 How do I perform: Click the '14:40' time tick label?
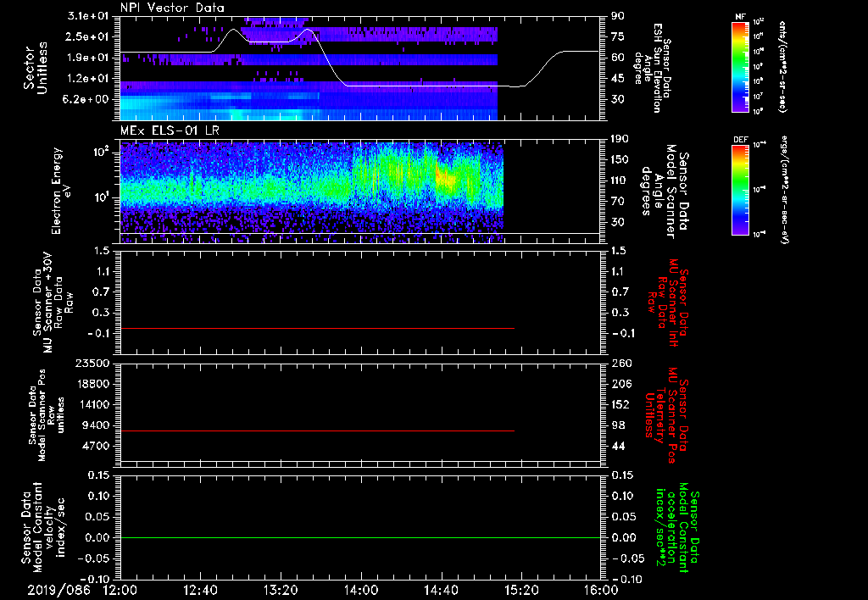point(441,590)
